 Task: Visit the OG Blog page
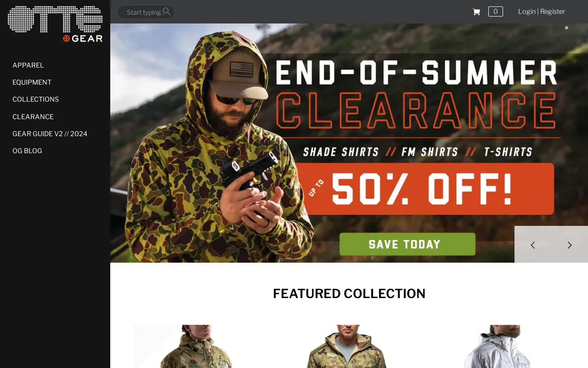coord(27,151)
